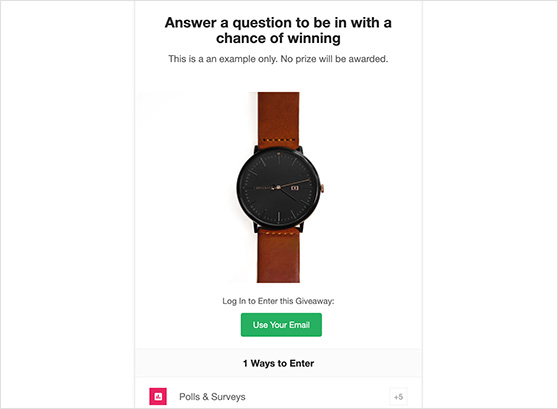Click the blank area left of giveaway widget
Viewport: 558px width, 409px height.
point(68,204)
